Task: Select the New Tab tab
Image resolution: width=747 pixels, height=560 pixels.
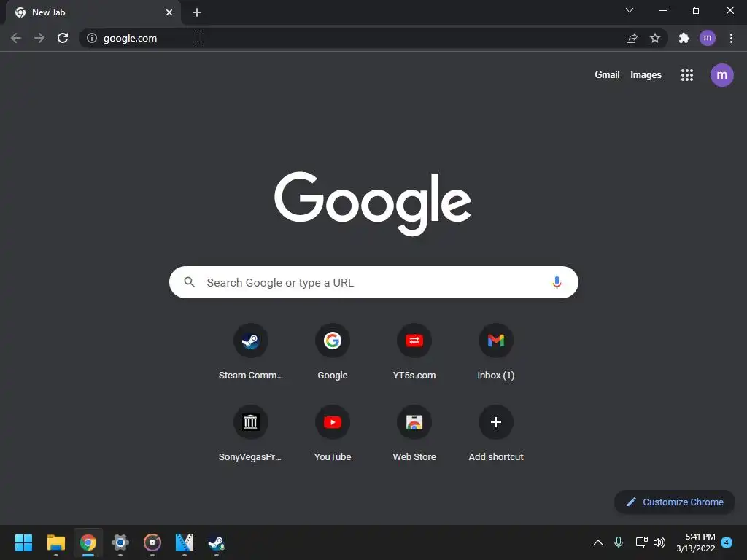Action: [93, 12]
